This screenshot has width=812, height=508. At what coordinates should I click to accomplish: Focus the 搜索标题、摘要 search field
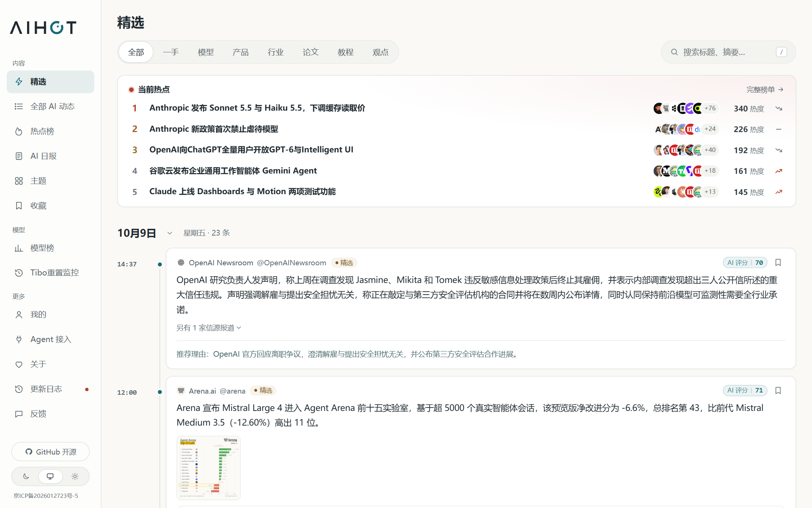point(728,52)
